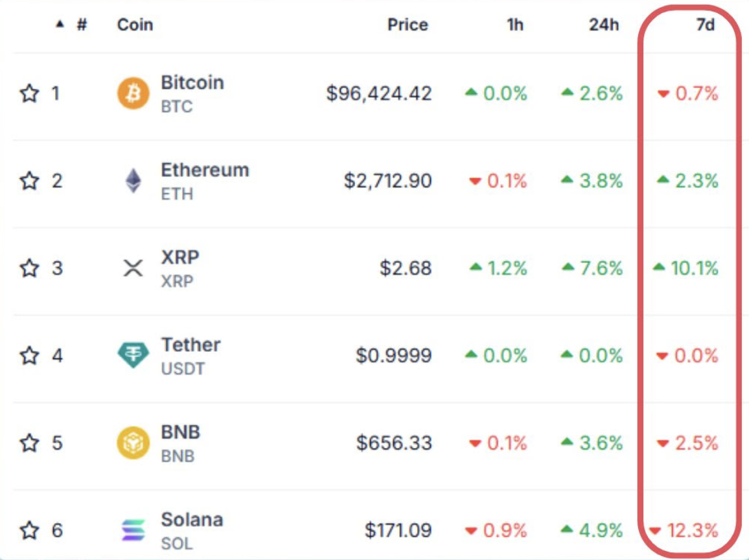Click the XRP logo icon
The height and width of the screenshot is (560, 749).
[133, 268]
